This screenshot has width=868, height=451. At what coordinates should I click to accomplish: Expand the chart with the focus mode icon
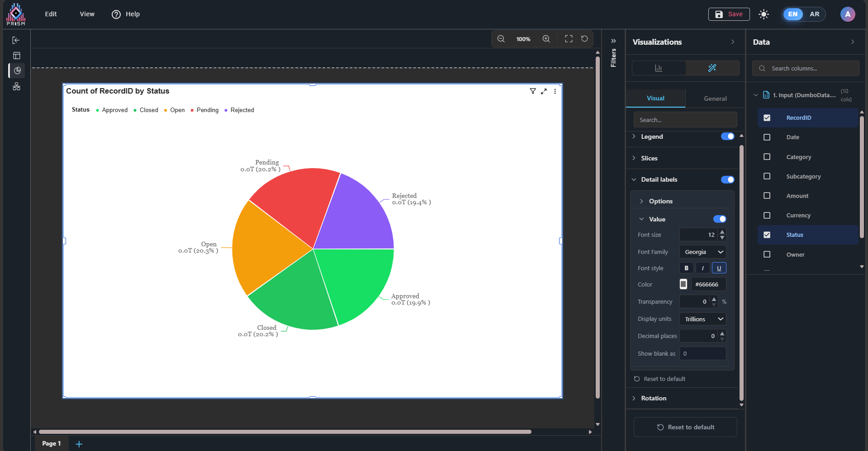point(544,91)
